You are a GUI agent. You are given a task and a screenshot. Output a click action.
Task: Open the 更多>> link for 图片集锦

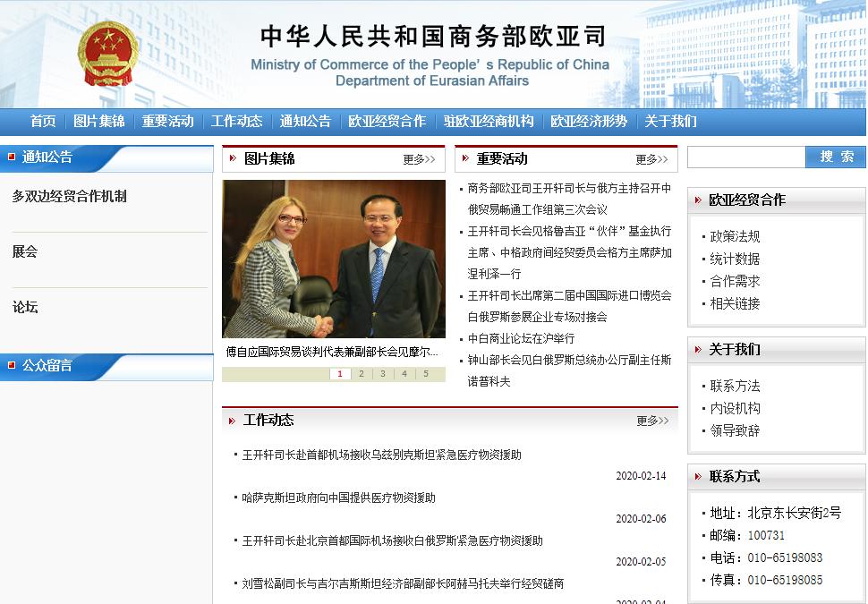coord(417,158)
